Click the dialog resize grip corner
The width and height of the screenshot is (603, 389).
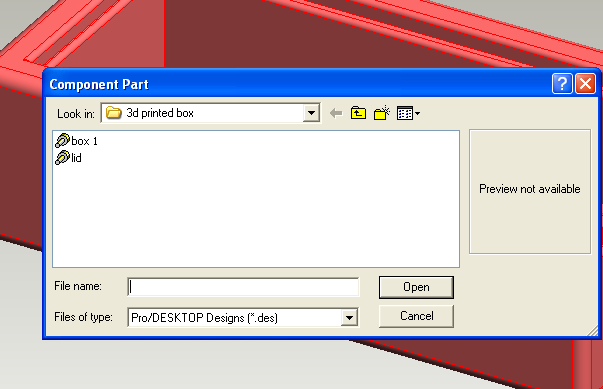pos(593,330)
